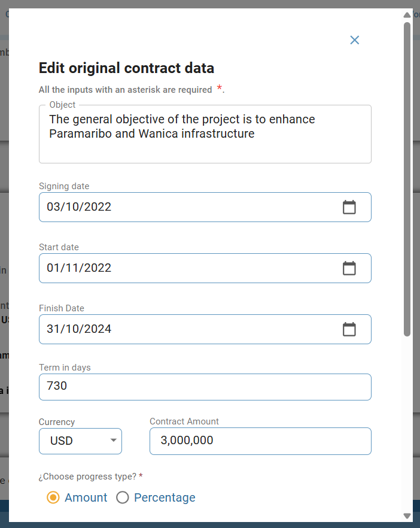Image resolution: width=420 pixels, height=528 pixels.
Task: Open the Signing date calendar picker
Action: [349, 207]
